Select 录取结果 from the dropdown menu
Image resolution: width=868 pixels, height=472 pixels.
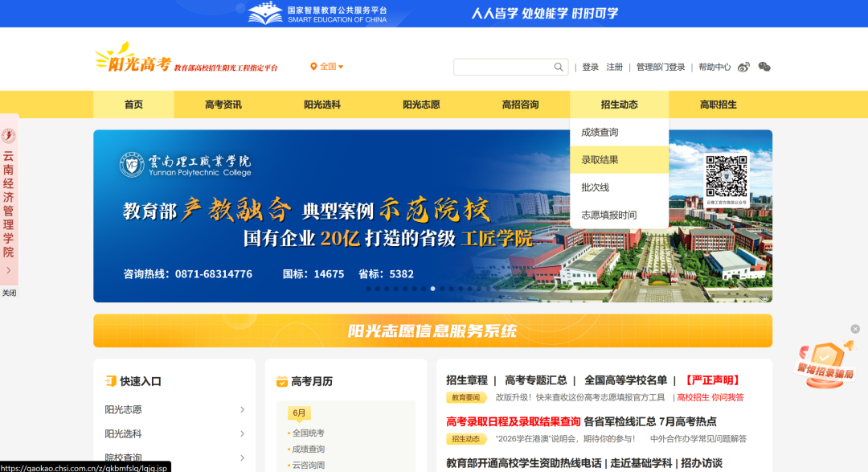(620, 159)
